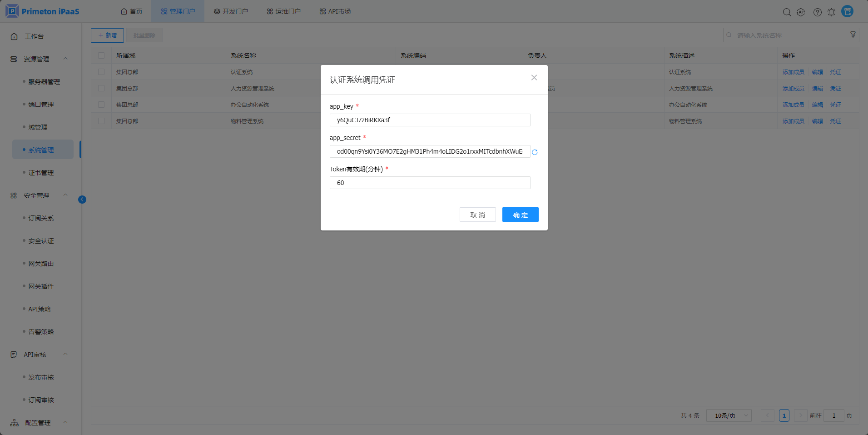The width and height of the screenshot is (868, 435).
Task: Click the AI assistant icon in the header
Action: (800, 12)
